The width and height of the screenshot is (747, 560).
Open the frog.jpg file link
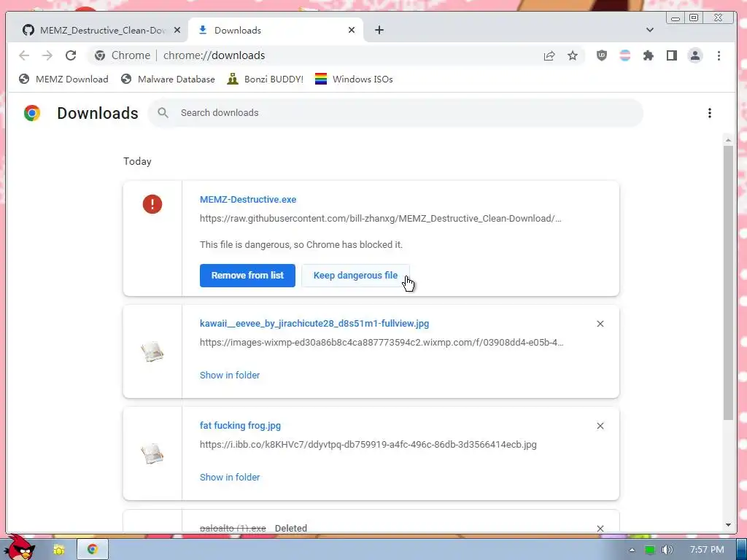coord(240,426)
